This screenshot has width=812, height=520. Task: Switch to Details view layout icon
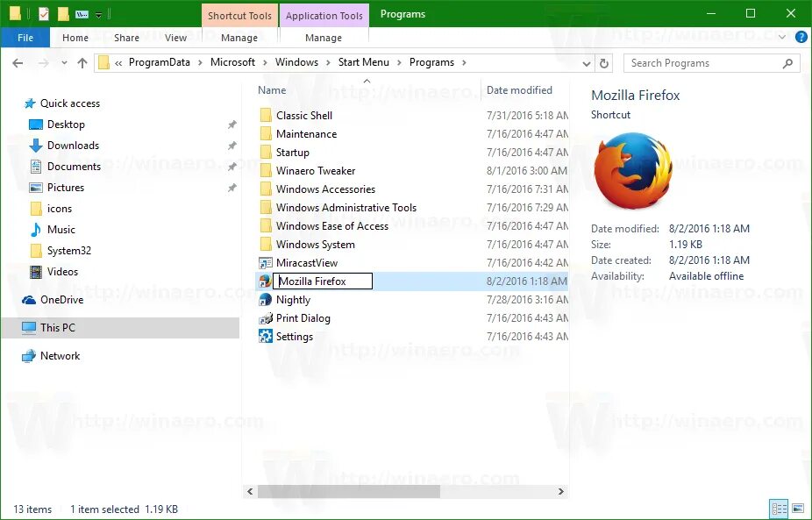(x=779, y=509)
